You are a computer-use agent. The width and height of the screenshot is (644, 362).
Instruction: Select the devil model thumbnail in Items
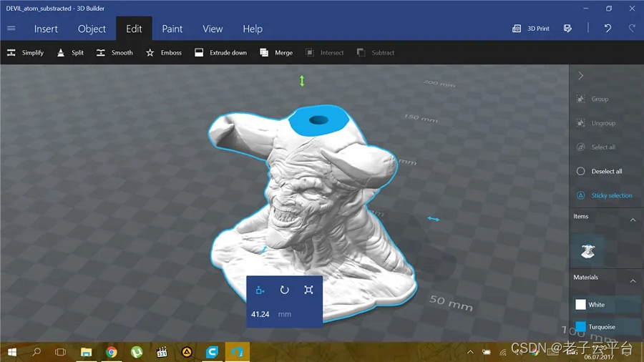click(588, 251)
